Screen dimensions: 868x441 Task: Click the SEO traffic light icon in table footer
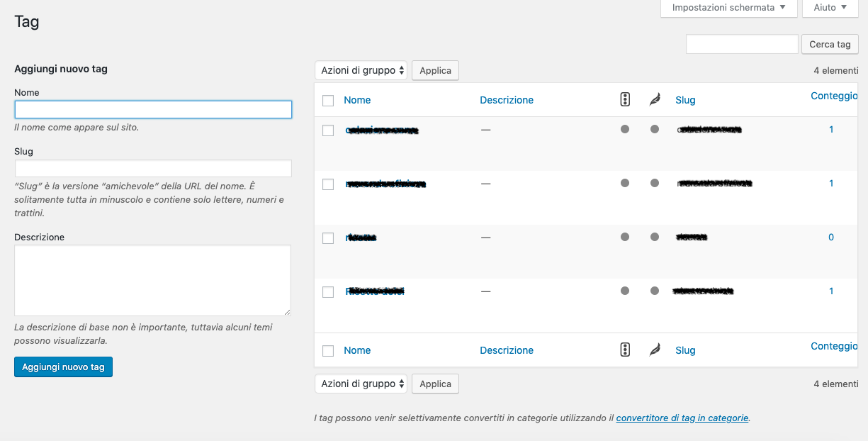[x=625, y=350]
